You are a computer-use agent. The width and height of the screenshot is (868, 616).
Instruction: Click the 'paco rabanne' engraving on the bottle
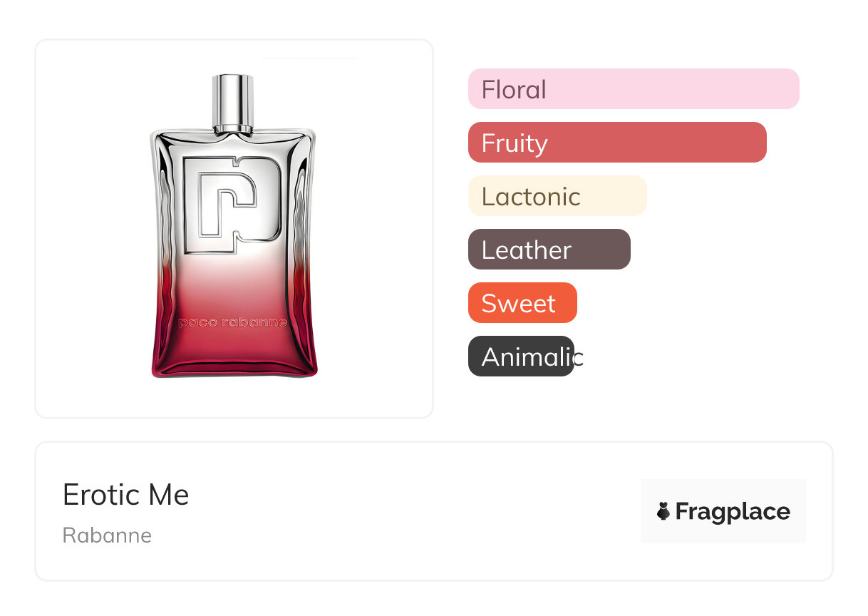click(x=233, y=322)
